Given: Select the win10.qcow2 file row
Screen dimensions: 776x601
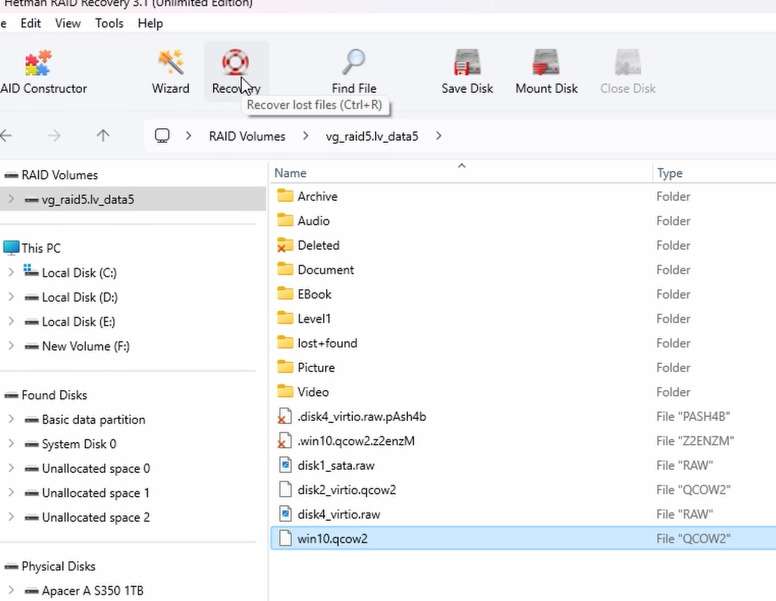Looking at the screenshot, I should [523, 538].
